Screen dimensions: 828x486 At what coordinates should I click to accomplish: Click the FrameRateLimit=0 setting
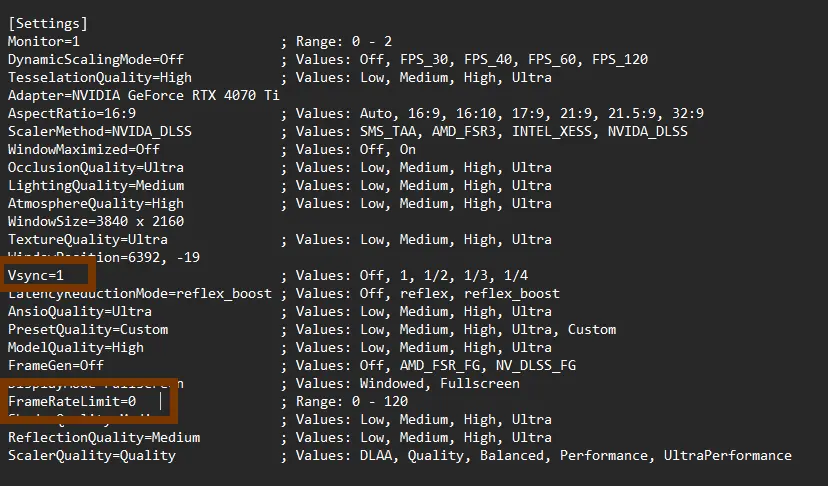72,401
